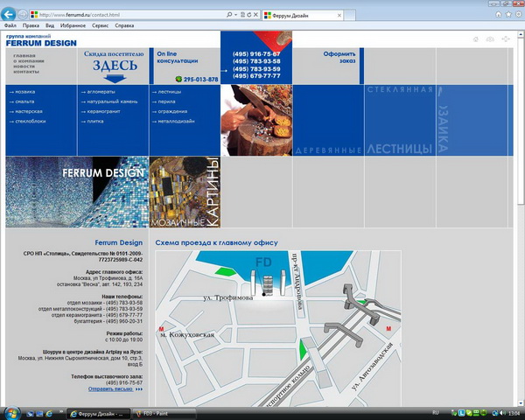
Task: Click the faint home icon on the website header
Action: click(x=476, y=39)
